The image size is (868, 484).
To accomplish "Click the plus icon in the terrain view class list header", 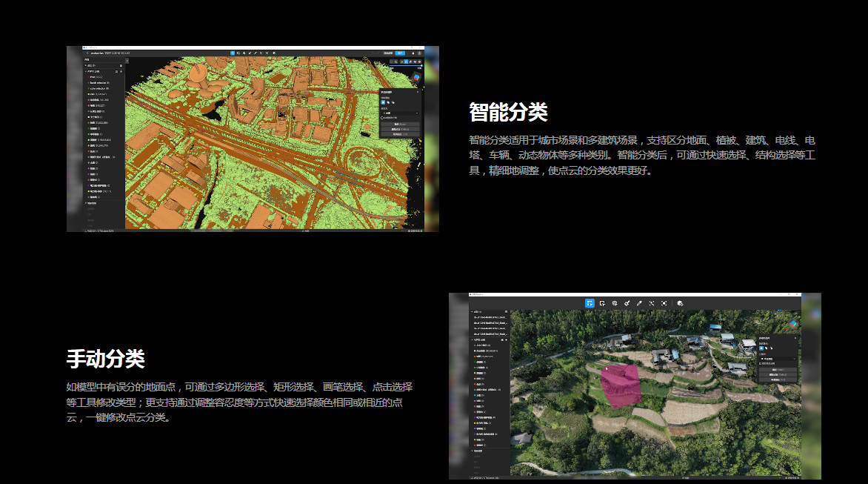I will (x=506, y=339).
